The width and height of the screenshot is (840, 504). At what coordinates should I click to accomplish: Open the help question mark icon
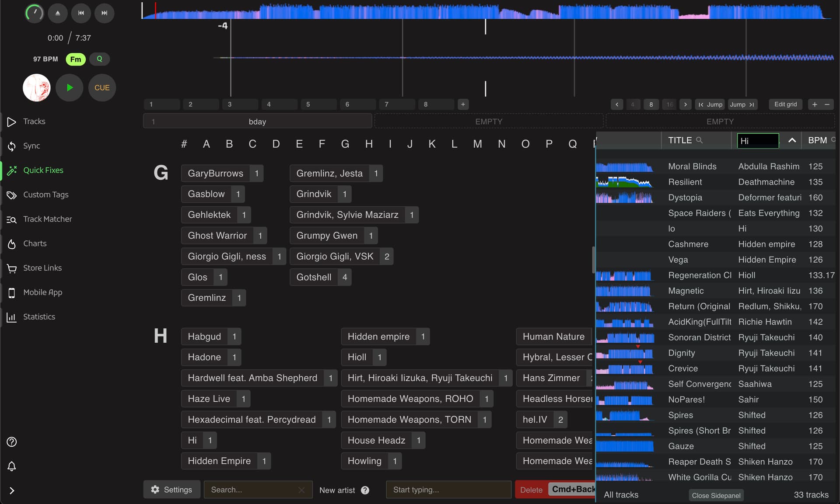tap(12, 441)
